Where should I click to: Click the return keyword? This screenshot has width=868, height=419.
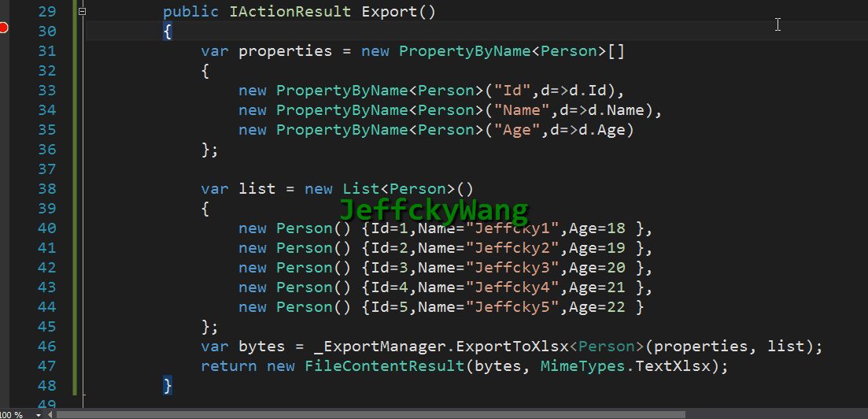(x=229, y=366)
